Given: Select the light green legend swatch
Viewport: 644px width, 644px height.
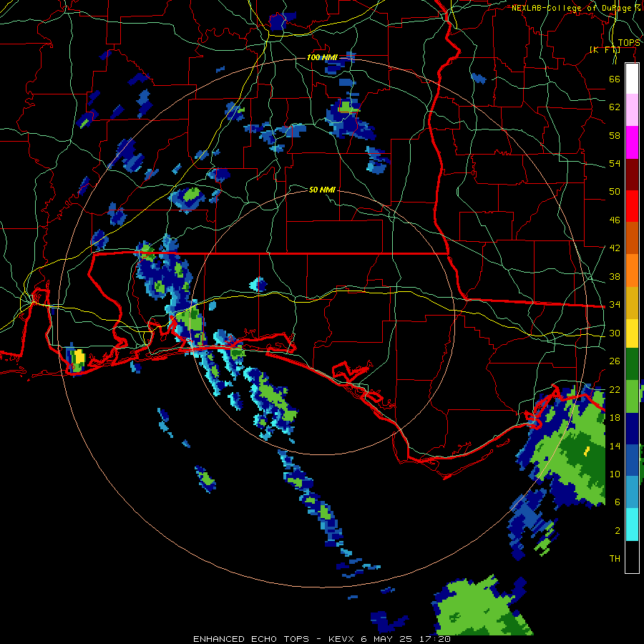Looking at the screenshot, I should [632, 396].
